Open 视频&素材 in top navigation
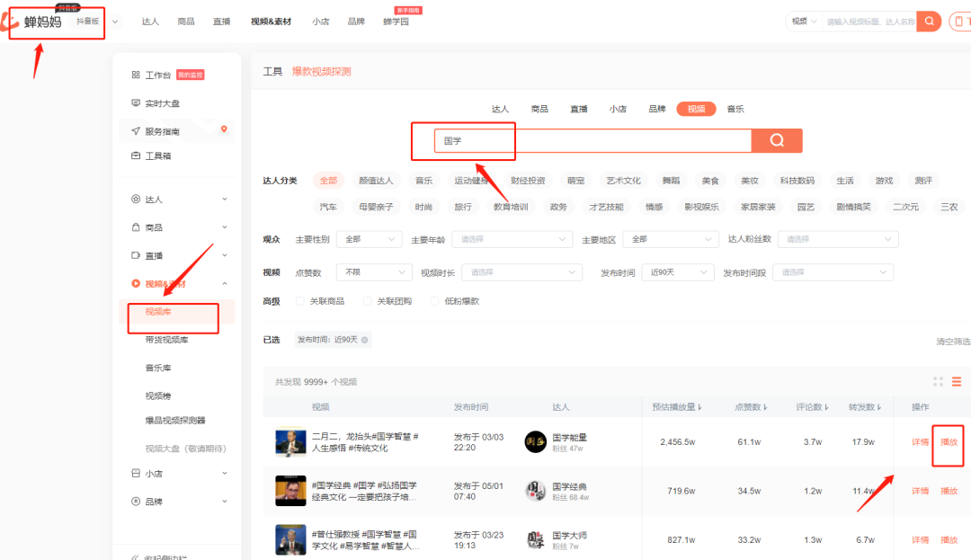The height and width of the screenshot is (560, 971). point(271,22)
